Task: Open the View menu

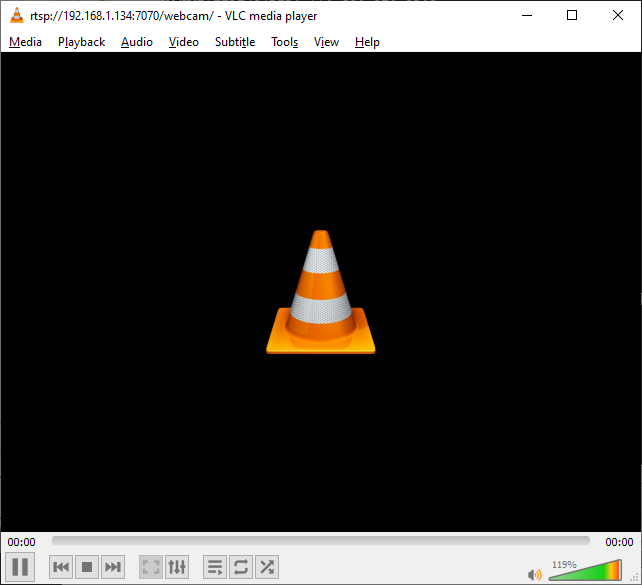Action: click(x=326, y=42)
